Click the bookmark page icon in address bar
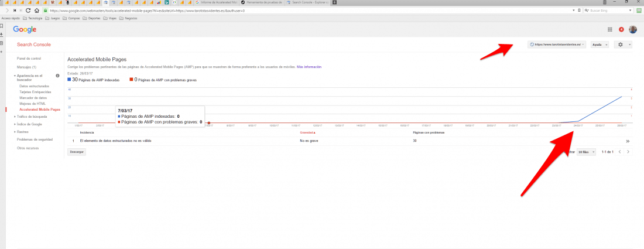 click(x=579, y=11)
